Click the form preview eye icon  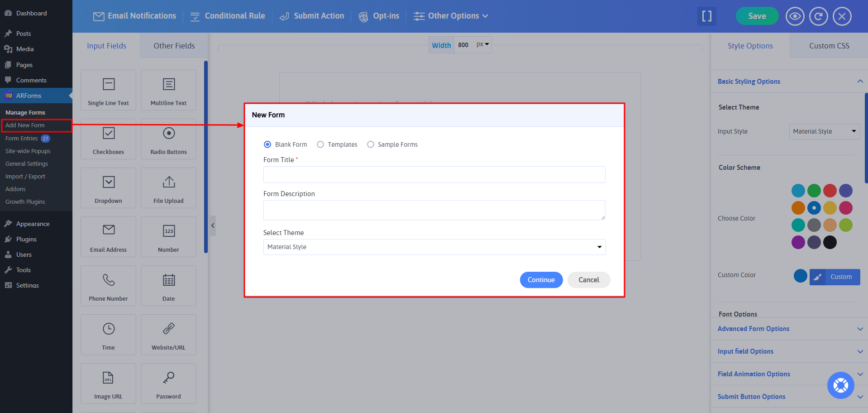[795, 17]
